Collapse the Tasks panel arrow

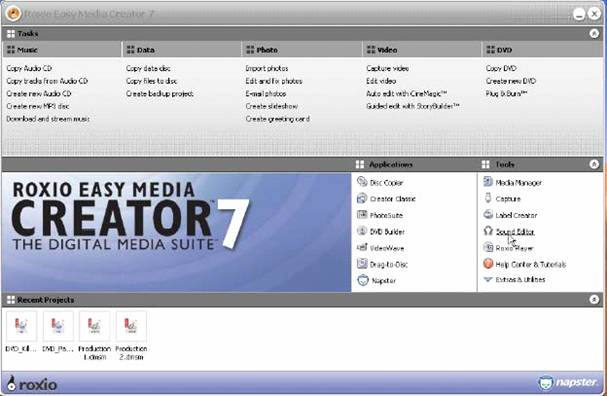pos(594,34)
